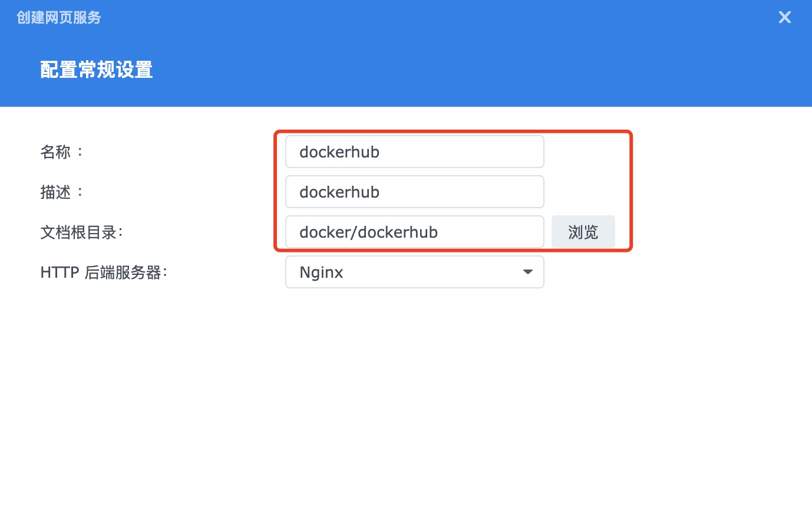812x519 pixels.
Task: Click the 名称 label text
Action: point(55,152)
